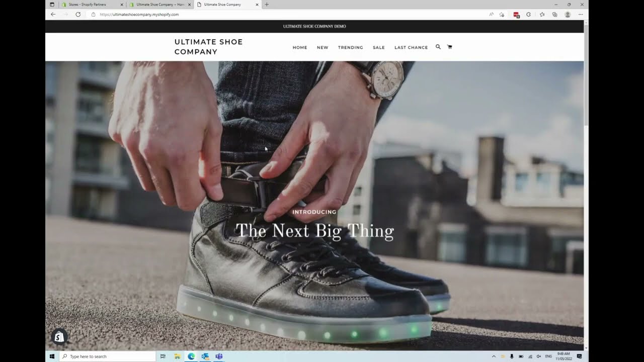
Task: Click the INTRODUCING hero subheading
Action: (x=314, y=212)
